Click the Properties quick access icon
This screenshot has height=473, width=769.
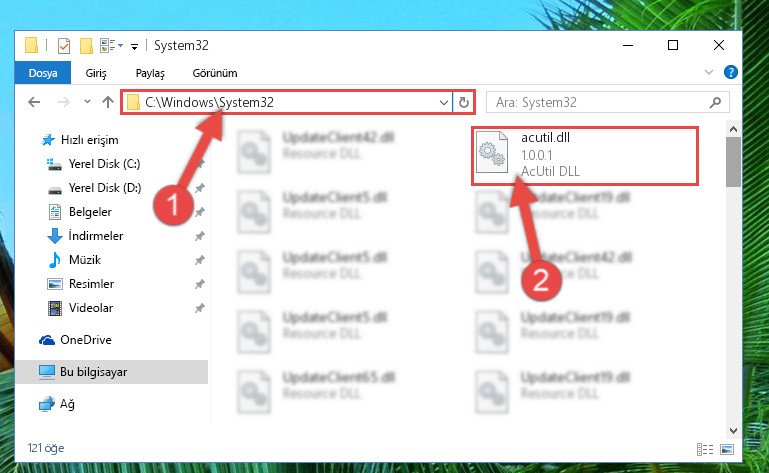64,46
